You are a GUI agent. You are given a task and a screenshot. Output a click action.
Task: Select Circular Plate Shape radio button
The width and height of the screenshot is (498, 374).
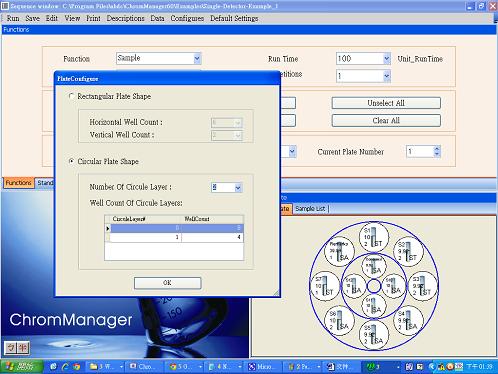point(71,161)
